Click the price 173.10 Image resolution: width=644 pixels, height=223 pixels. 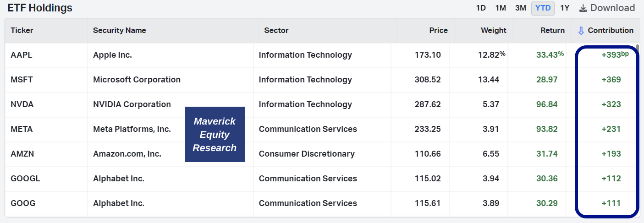[427, 55]
